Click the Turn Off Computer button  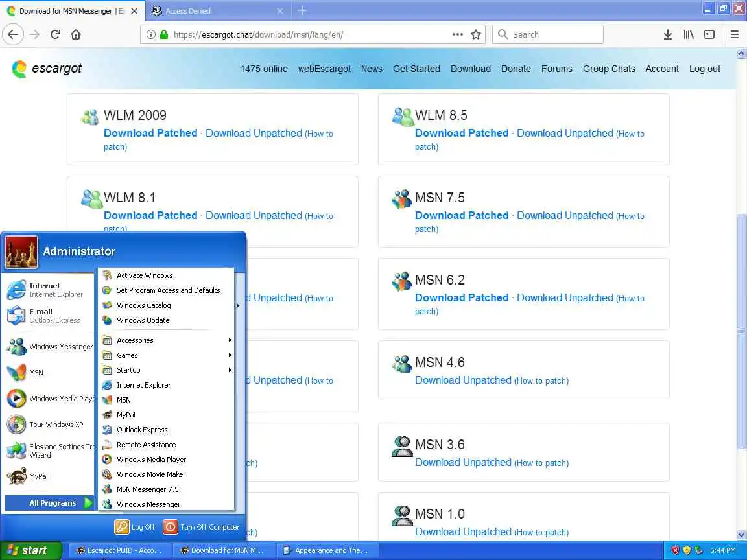pyautogui.click(x=201, y=527)
